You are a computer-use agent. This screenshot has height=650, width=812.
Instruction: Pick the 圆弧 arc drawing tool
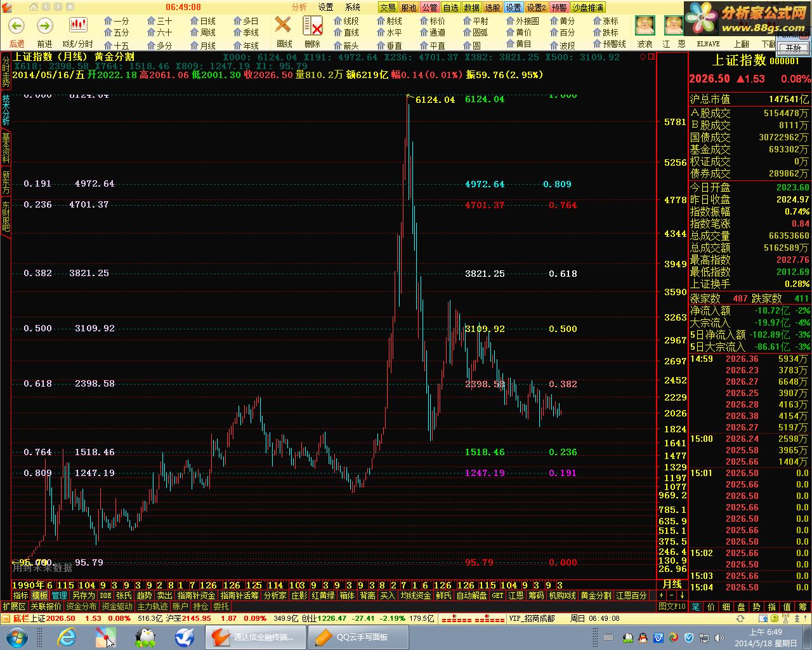click(476, 32)
